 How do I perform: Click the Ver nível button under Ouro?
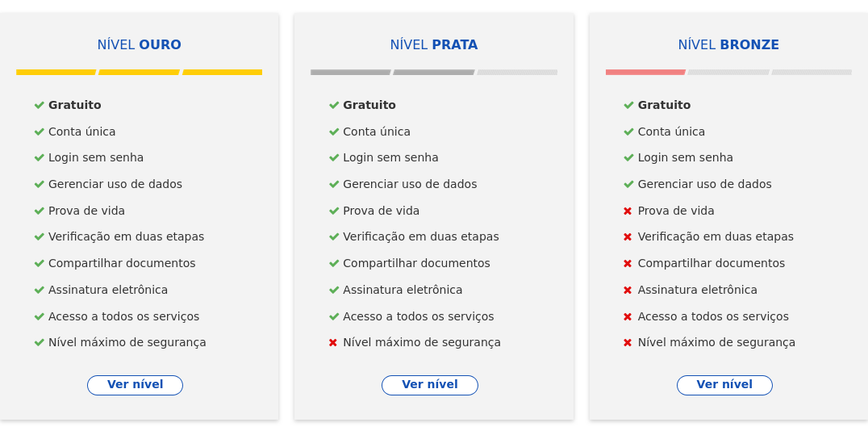(135, 385)
